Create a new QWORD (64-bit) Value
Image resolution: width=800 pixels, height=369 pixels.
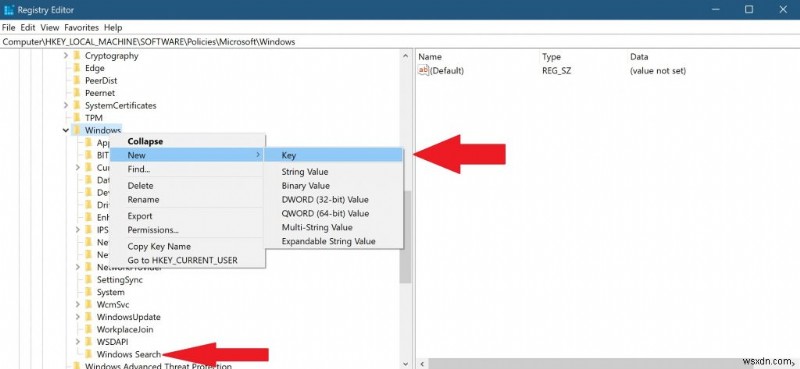334,213
